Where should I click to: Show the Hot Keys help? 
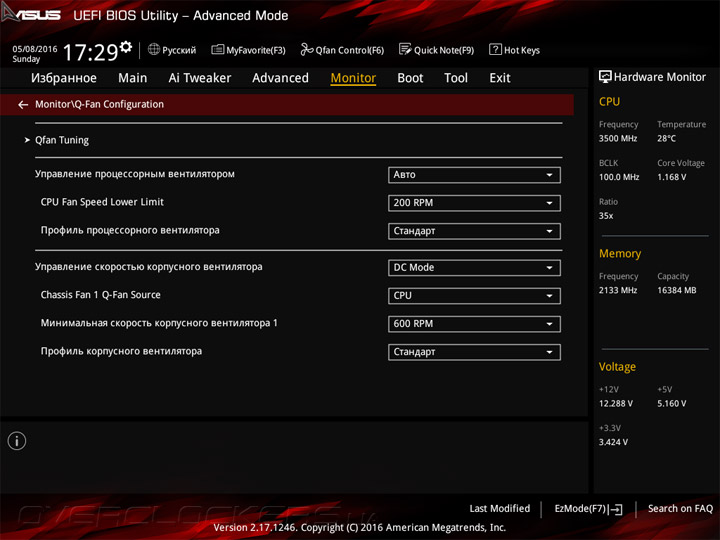[514, 50]
